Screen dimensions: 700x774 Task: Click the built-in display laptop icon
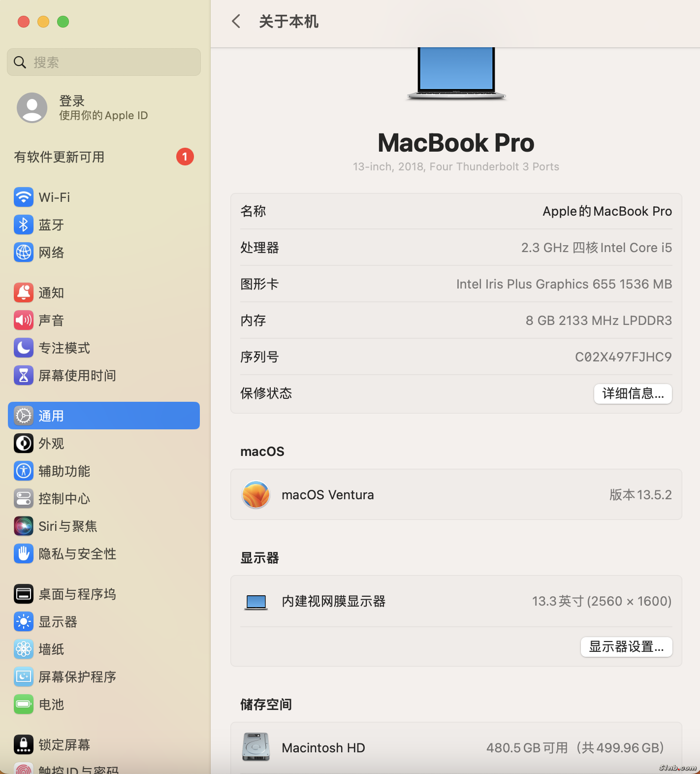pos(256,602)
